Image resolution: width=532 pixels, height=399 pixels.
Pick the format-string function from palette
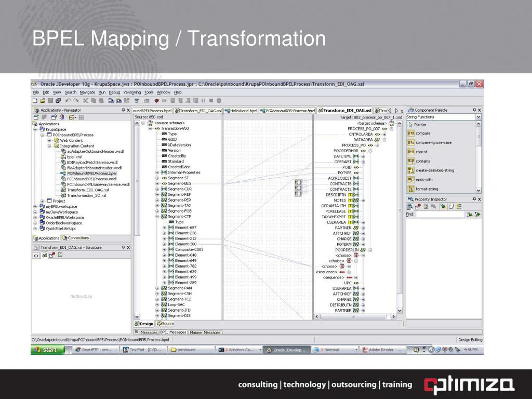pyautogui.click(x=423, y=189)
